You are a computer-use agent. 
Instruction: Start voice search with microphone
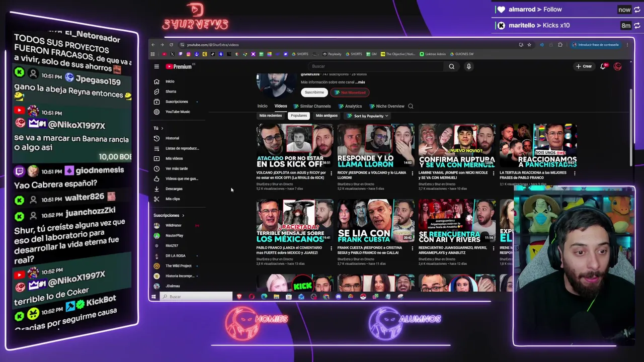[x=468, y=66]
